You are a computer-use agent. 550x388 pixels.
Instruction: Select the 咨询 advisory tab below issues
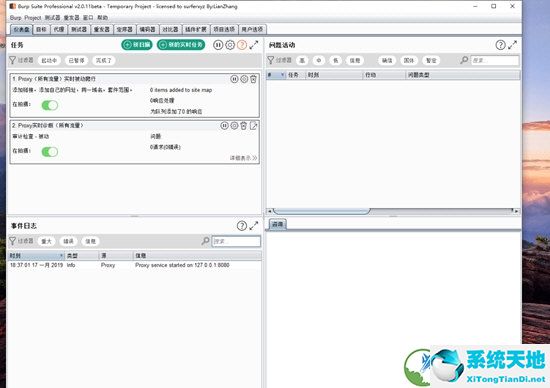pyautogui.click(x=277, y=224)
